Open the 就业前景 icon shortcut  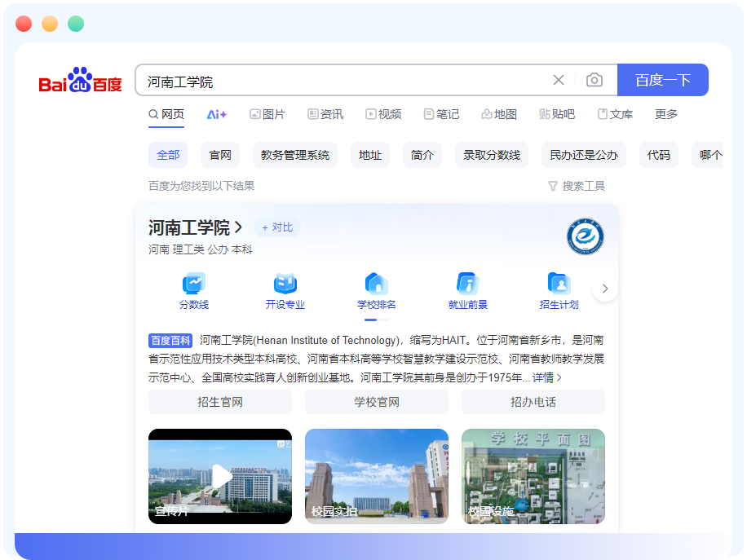point(468,291)
